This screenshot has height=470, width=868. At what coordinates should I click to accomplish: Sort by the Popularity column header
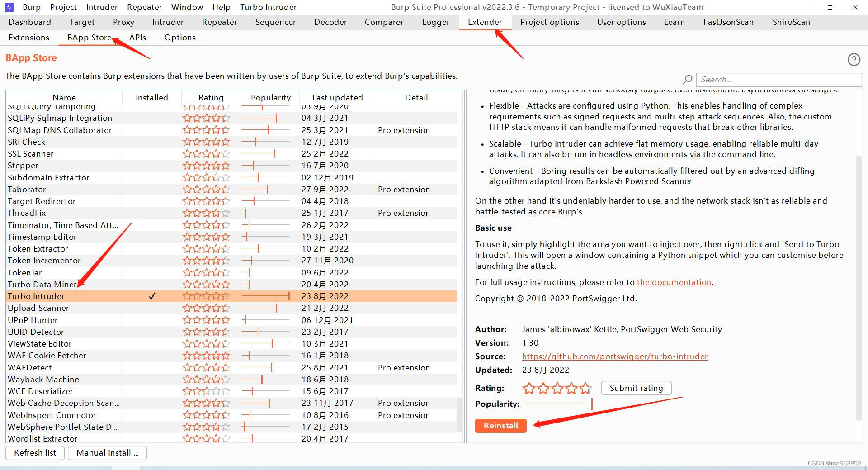pos(270,98)
